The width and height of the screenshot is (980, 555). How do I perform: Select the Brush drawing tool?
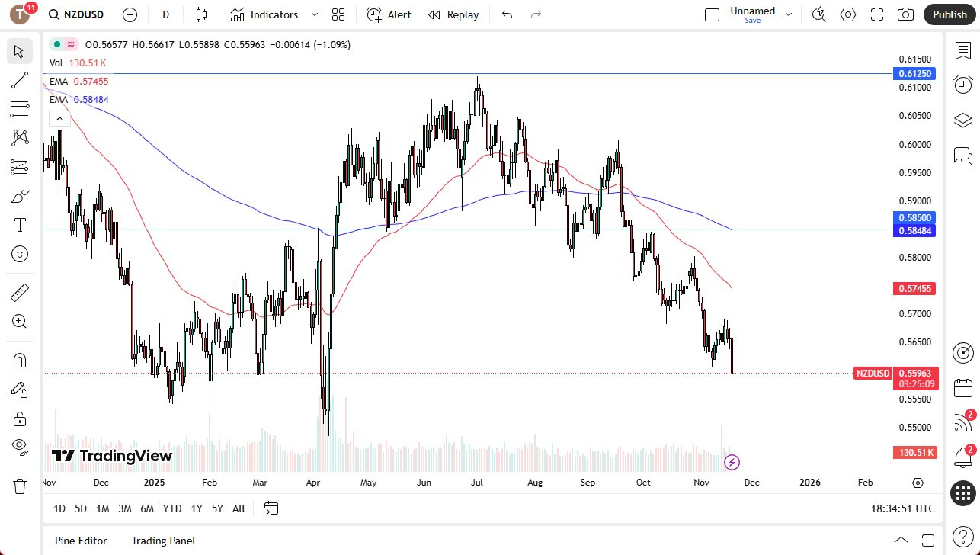19,196
